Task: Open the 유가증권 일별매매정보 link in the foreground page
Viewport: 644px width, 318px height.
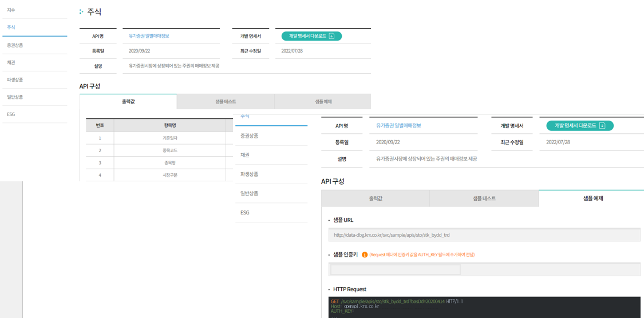Action: coord(398,126)
